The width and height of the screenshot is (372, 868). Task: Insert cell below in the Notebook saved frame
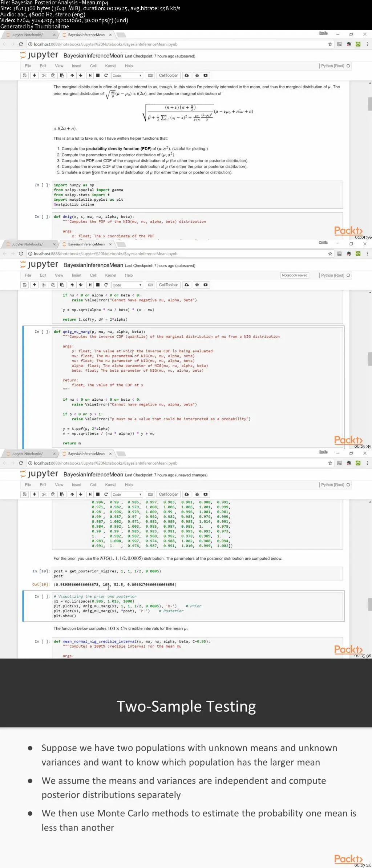pos(34,285)
